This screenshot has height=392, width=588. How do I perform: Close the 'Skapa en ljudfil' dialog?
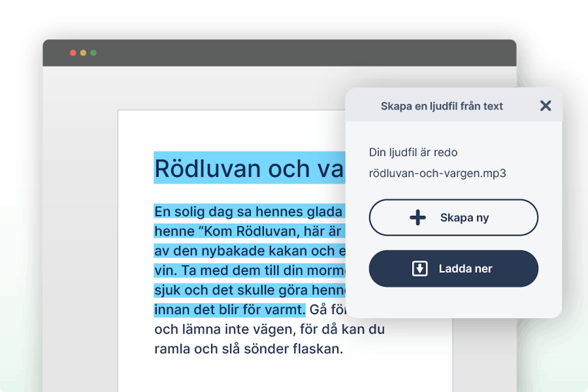tap(545, 106)
